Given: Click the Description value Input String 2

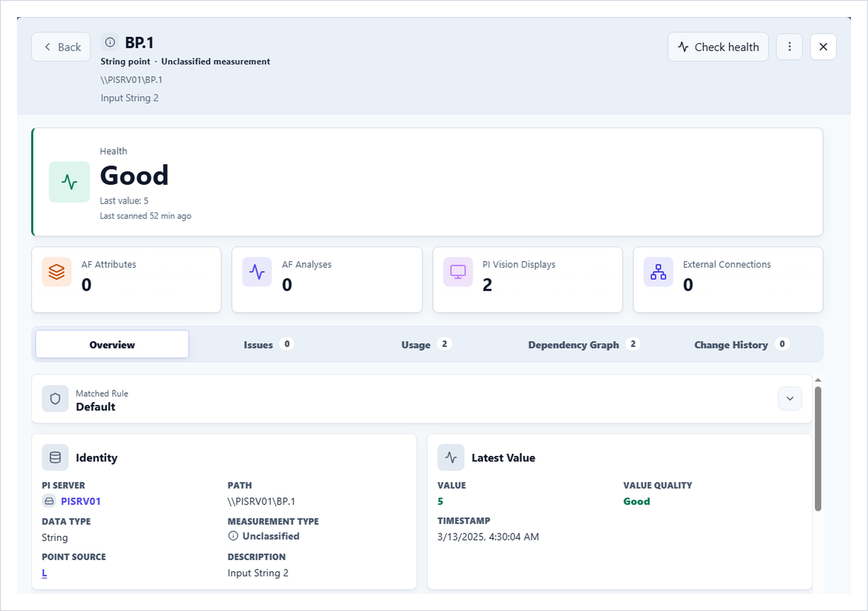Looking at the screenshot, I should click(x=258, y=573).
